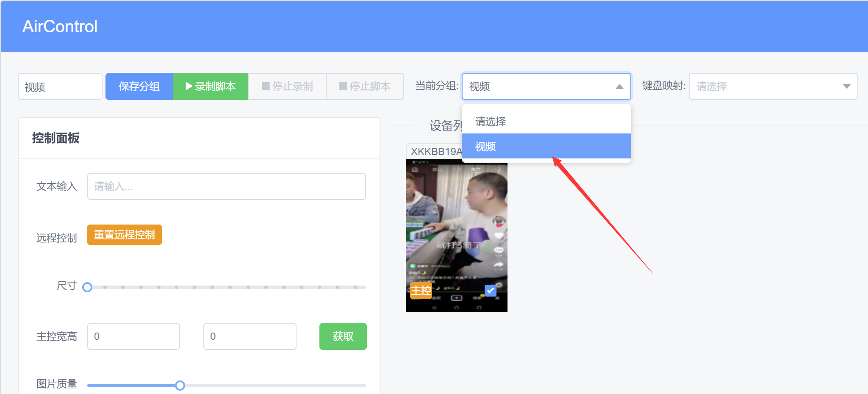Click the share arrow icon in device video
868x394 pixels.
[499, 265]
